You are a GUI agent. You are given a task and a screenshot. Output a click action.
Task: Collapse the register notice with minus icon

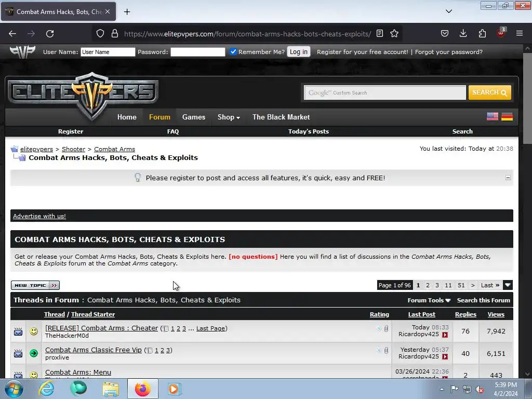click(x=508, y=178)
